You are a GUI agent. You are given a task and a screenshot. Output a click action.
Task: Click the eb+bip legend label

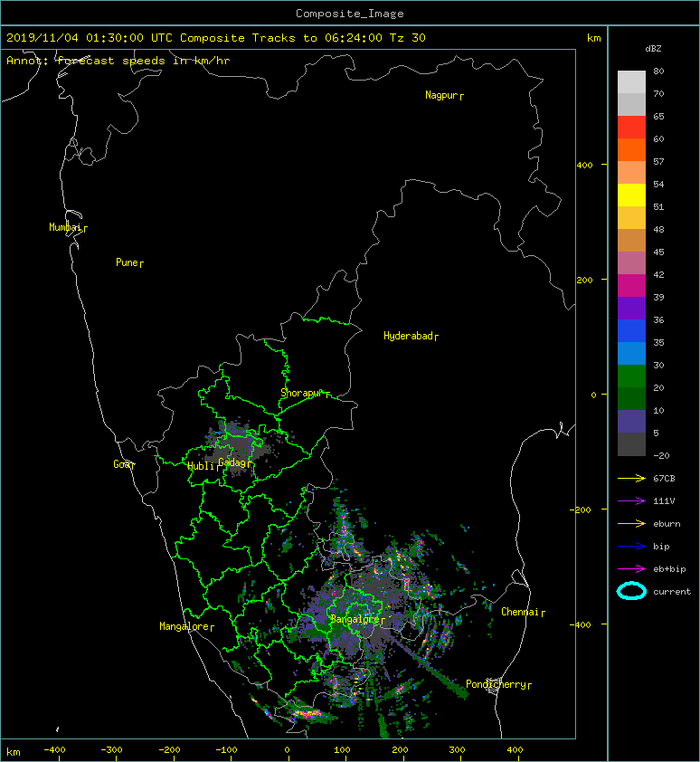(x=669, y=569)
